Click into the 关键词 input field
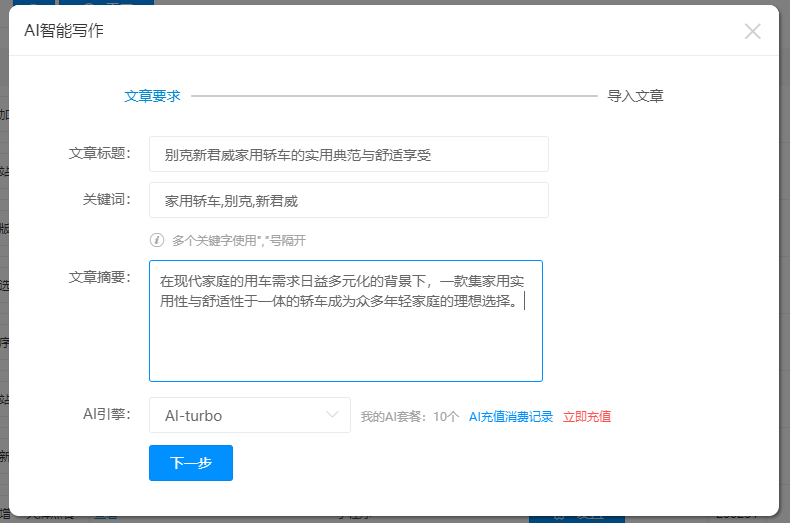Image resolution: width=790 pixels, height=523 pixels. tap(349, 201)
